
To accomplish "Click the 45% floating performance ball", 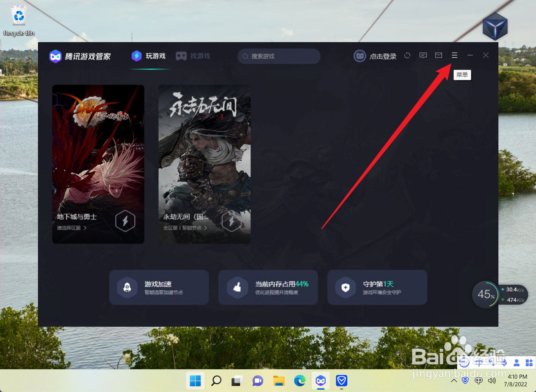I will coord(486,294).
